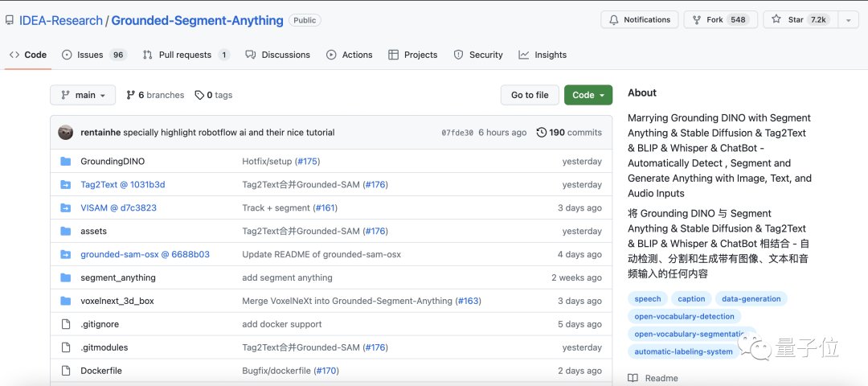Open the Grounded-Segment-Anything repository link

(198, 20)
